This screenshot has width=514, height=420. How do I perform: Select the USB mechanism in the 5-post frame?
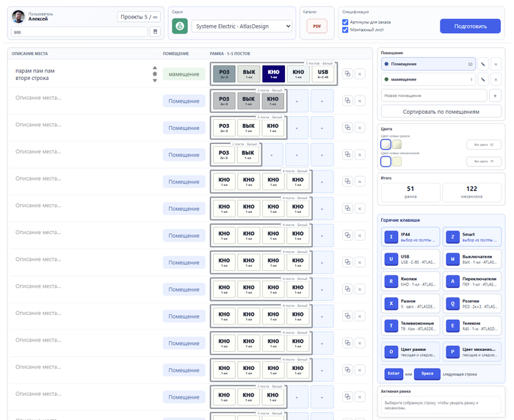click(322, 73)
